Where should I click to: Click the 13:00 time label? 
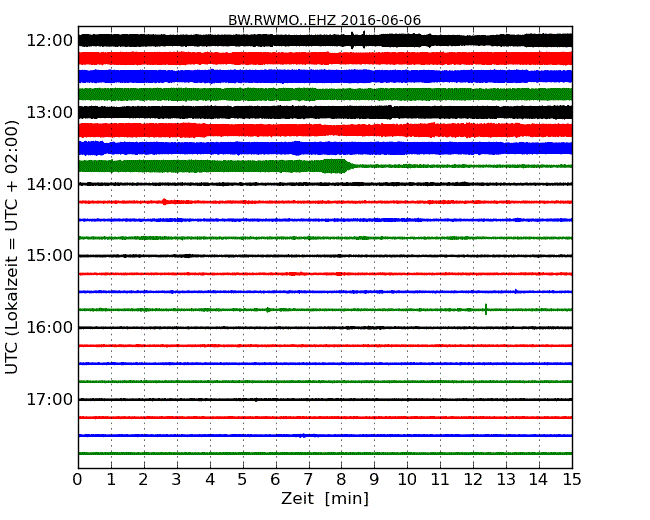pyautogui.click(x=50, y=112)
